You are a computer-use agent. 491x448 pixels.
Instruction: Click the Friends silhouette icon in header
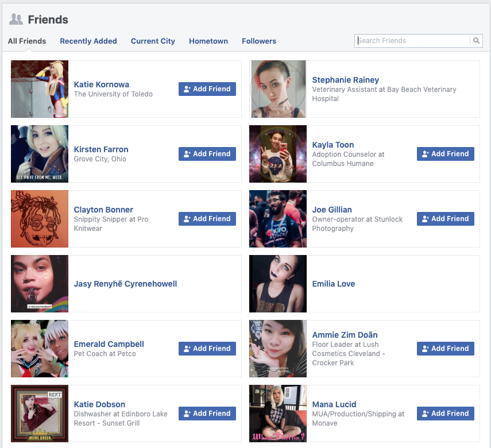pos(16,20)
